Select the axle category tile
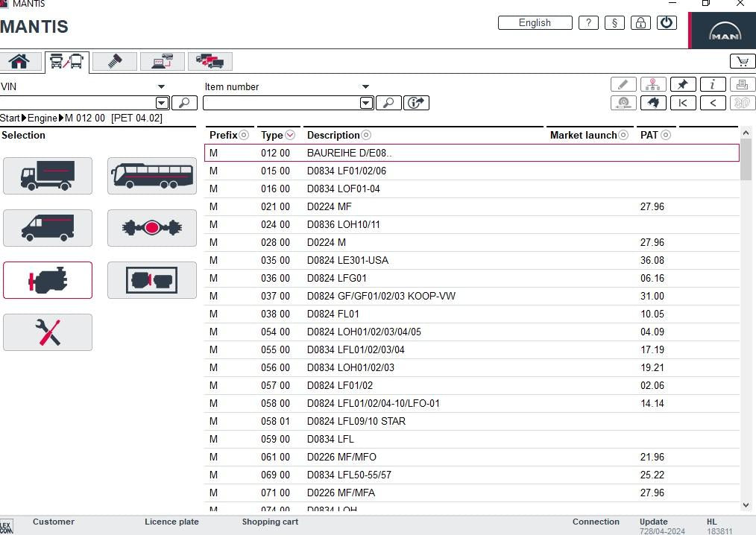 point(152,228)
